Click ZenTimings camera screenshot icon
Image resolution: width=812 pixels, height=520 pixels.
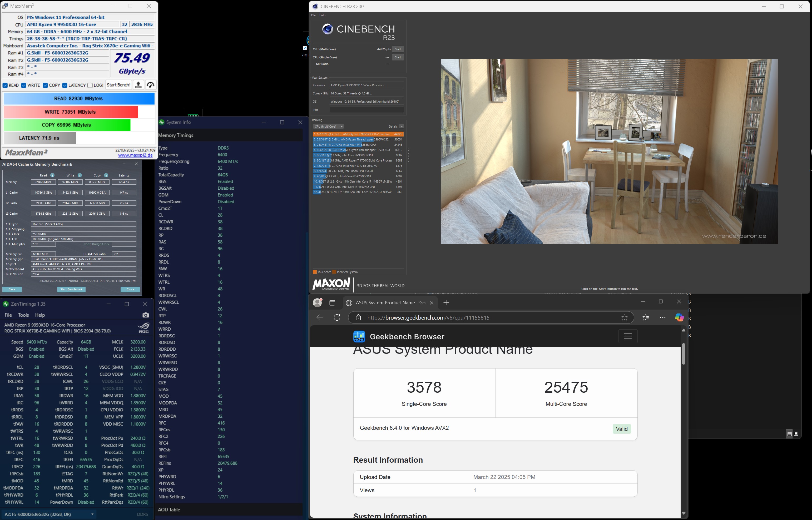click(146, 315)
